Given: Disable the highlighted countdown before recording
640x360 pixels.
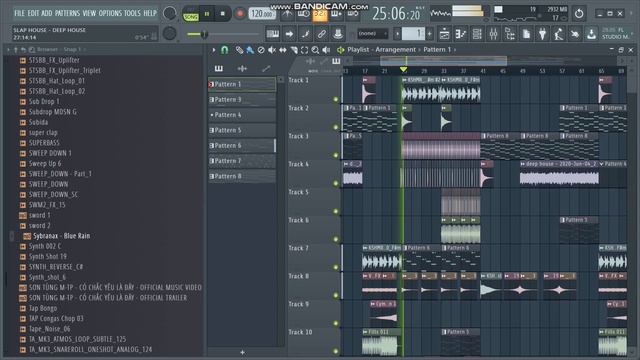Looking at the screenshot, I should coord(320,14).
